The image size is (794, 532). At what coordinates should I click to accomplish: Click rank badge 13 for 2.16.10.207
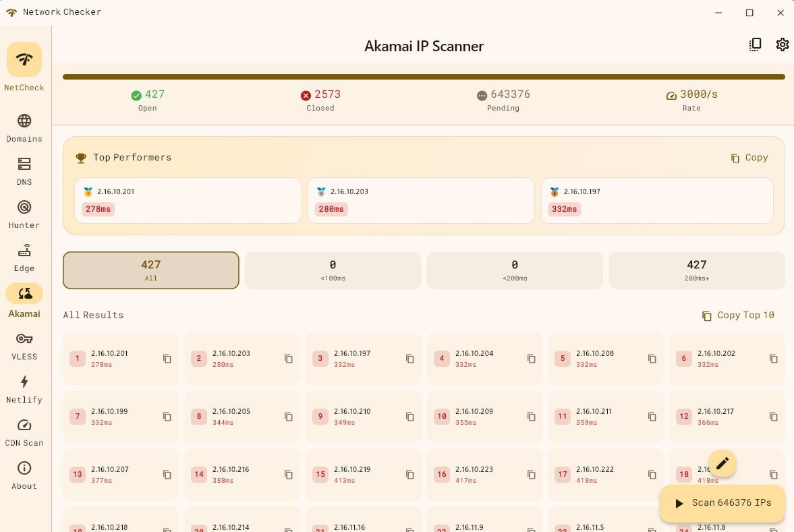[x=78, y=475]
